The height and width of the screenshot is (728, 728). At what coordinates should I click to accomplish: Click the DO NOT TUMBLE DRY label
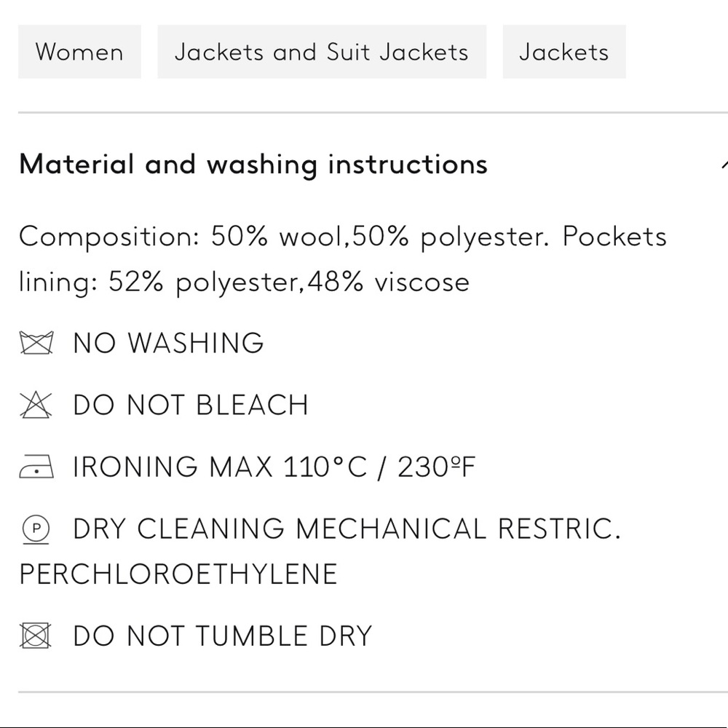pos(221,634)
